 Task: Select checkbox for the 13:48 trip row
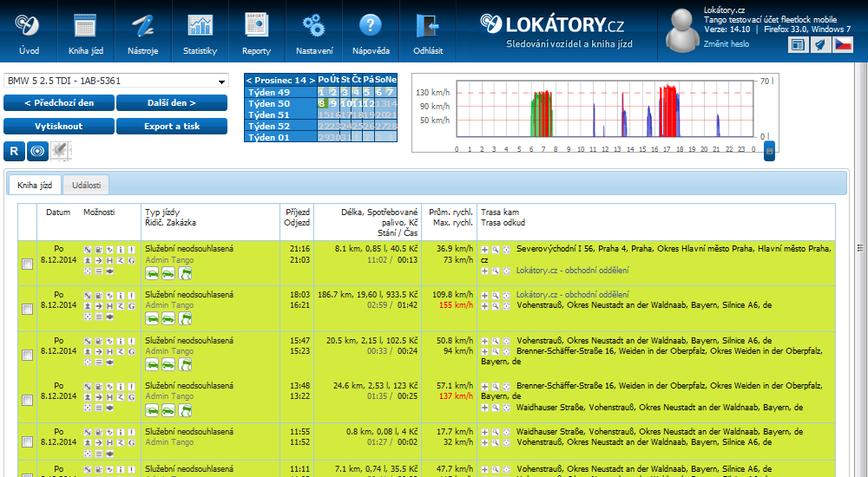pyautogui.click(x=27, y=400)
